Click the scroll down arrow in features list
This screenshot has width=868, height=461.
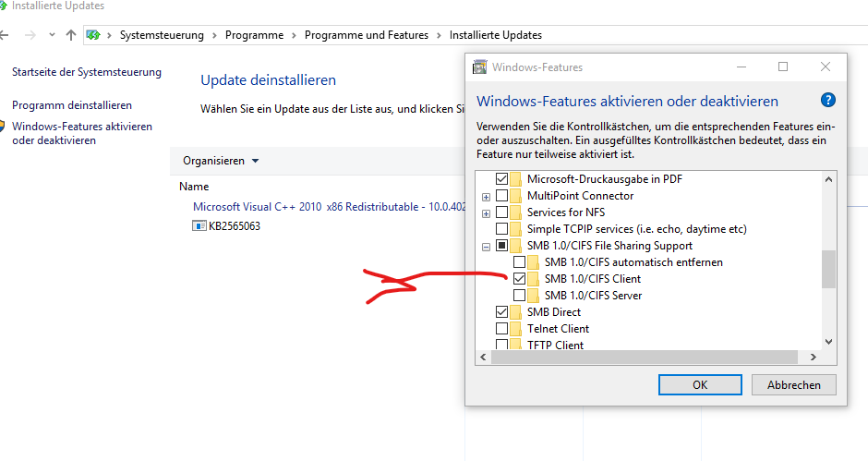[x=828, y=342]
